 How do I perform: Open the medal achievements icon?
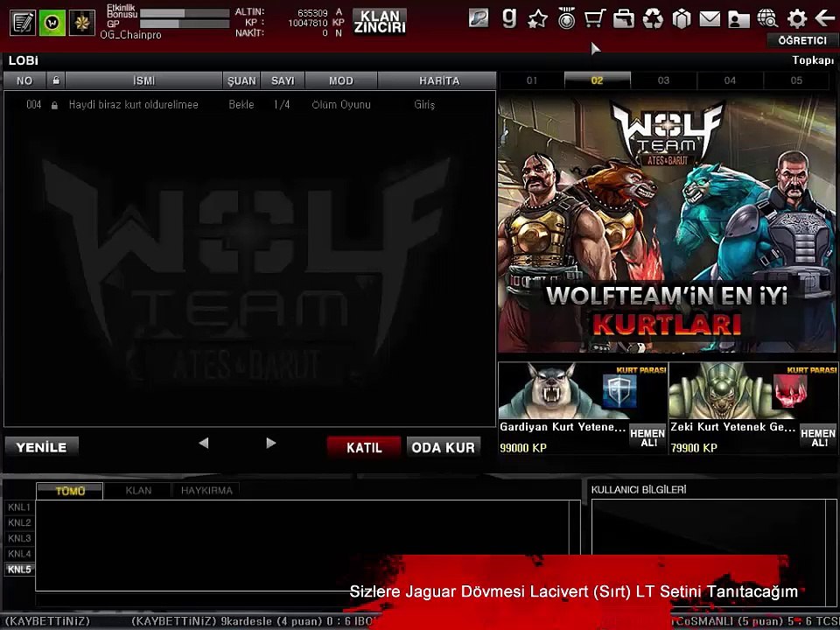click(x=566, y=18)
